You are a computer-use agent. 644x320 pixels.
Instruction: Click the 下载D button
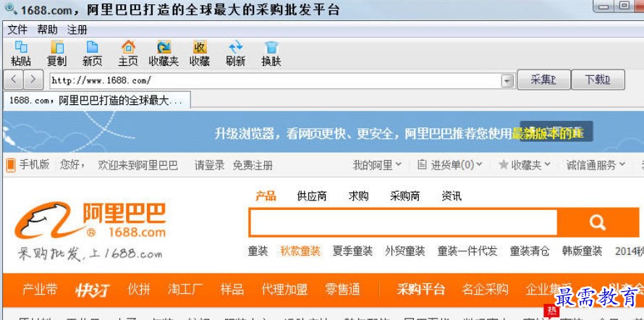click(598, 80)
